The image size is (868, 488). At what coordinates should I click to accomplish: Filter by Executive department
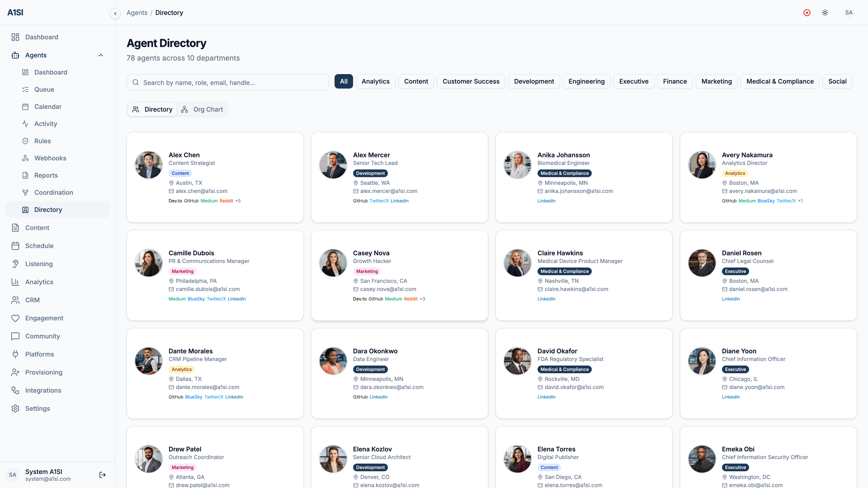(x=633, y=82)
